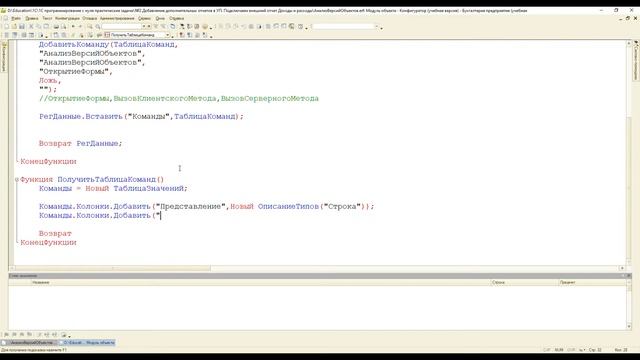Viewport: 640px width, 360px height.
Task: Close the bottom panel with X
Action: (x=629, y=276)
